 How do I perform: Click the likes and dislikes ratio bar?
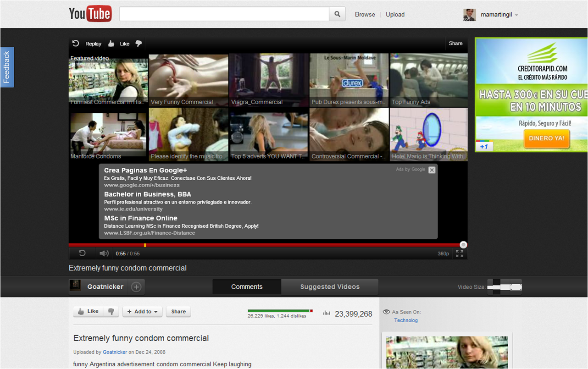[280, 311]
